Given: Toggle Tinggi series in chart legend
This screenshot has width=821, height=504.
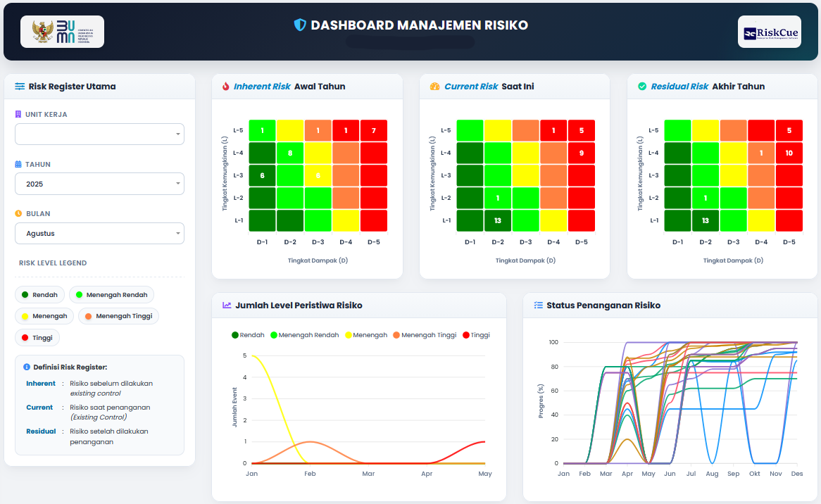Looking at the screenshot, I should pyautogui.click(x=476, y=335).
